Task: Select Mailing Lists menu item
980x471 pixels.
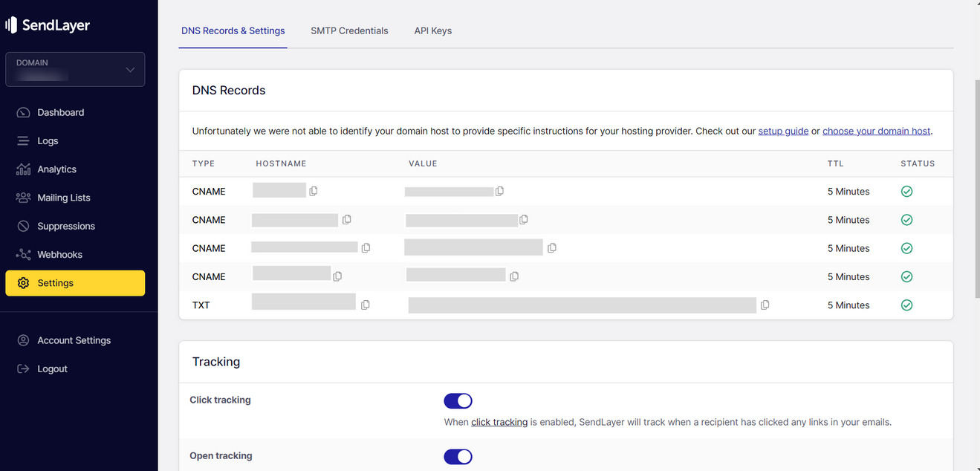Action: coord(75,198)
